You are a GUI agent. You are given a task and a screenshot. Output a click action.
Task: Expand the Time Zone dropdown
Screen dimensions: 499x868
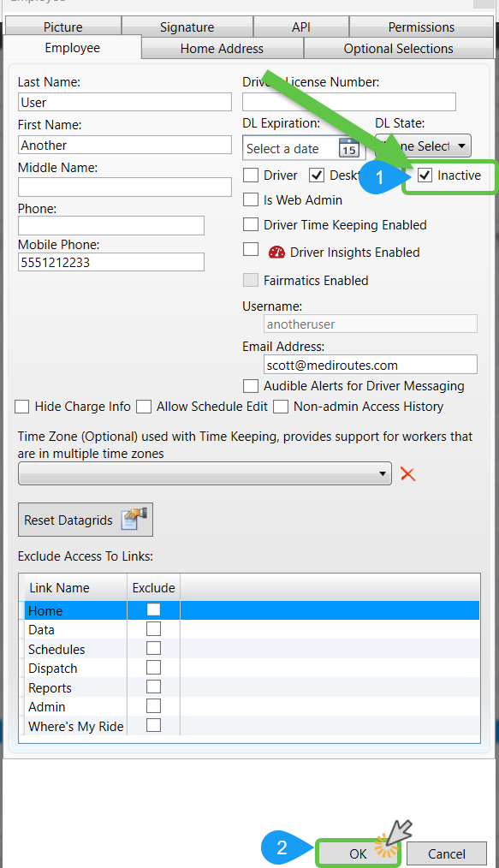point(205,474)
